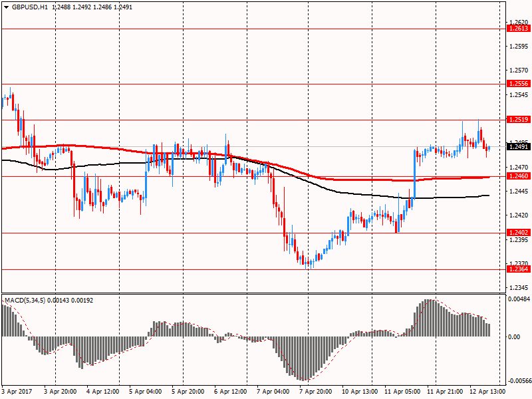Image resolution: width=532 pixels, height=399 pixels.
Task: Click the MACD values 0.00143 0.00192
Action: click(x=70, y=301)
